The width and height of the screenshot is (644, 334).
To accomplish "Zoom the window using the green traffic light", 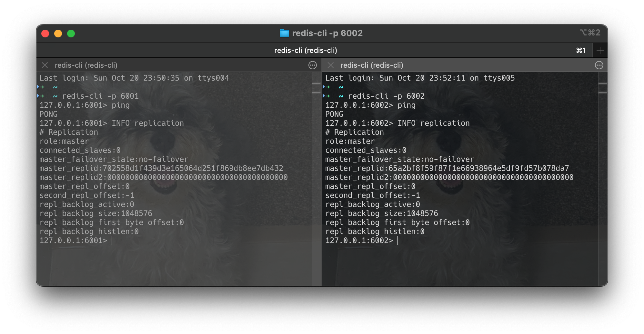I will click(71, 33).
